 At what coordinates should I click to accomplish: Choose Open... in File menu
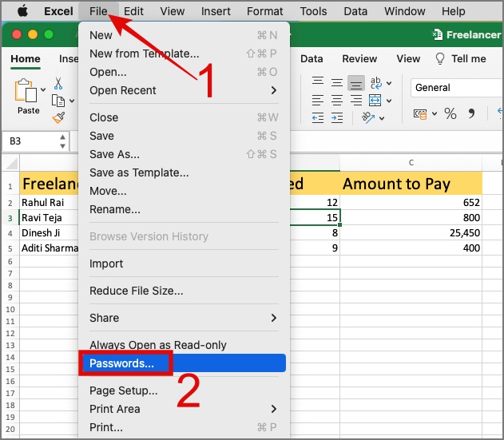coord(185,72)
